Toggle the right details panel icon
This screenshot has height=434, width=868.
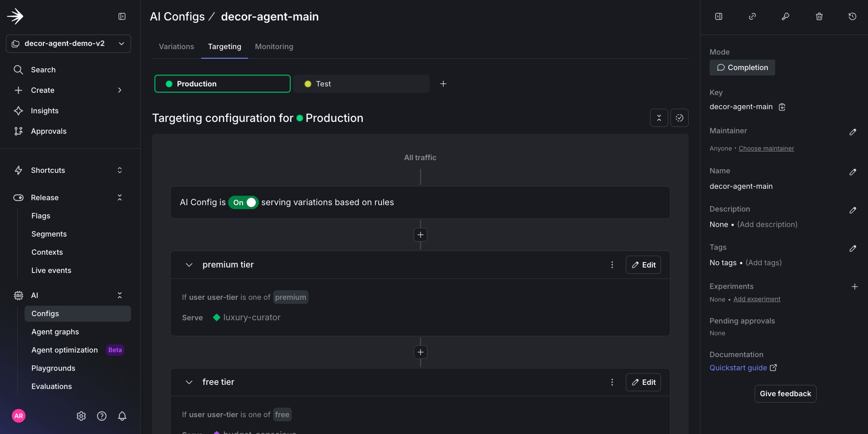(x=719, y=16)
